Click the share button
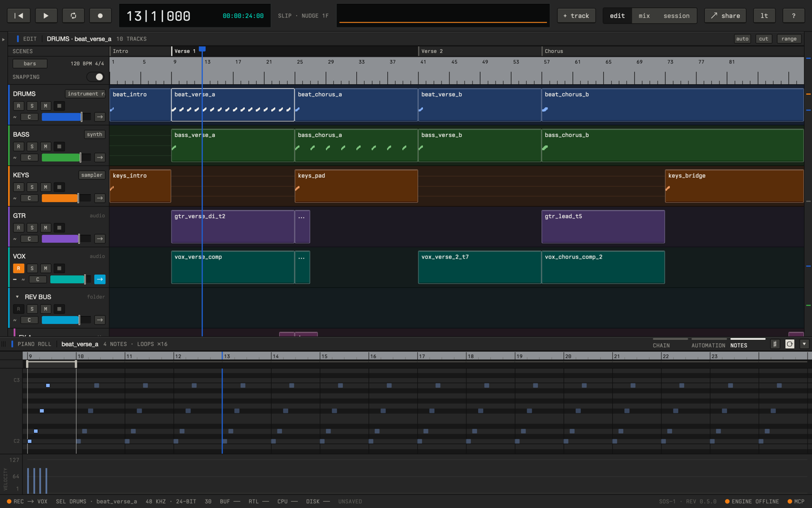812x508 pixels. [x=725, y=16]
